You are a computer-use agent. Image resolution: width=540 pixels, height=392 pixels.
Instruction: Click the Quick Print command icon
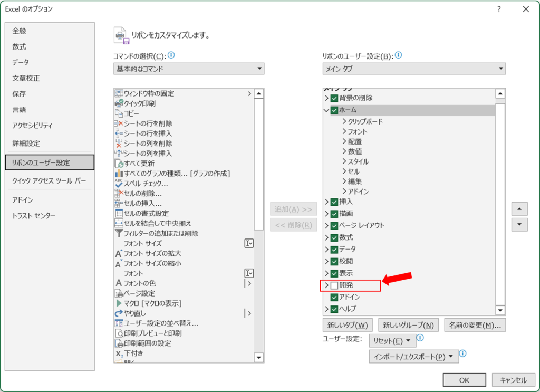coord(119,103)
